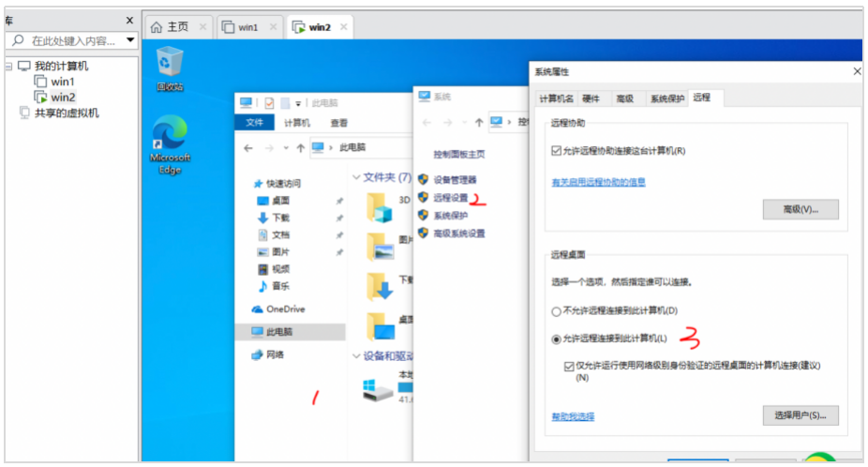This screenshot has width=868, height=467.
Task: Toggle Network Level Authentication checkbox
Action: pos(569,366)
